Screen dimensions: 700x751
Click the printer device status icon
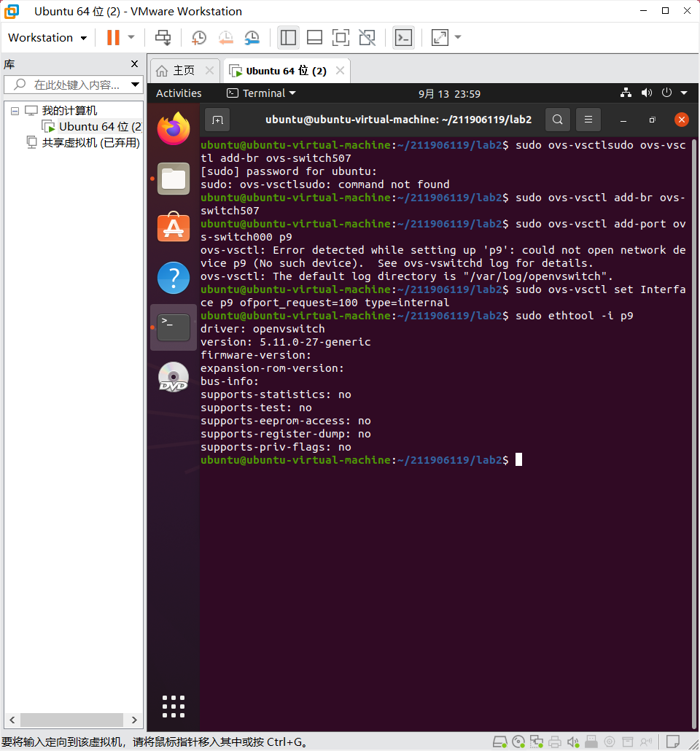[x=555, y=742]
